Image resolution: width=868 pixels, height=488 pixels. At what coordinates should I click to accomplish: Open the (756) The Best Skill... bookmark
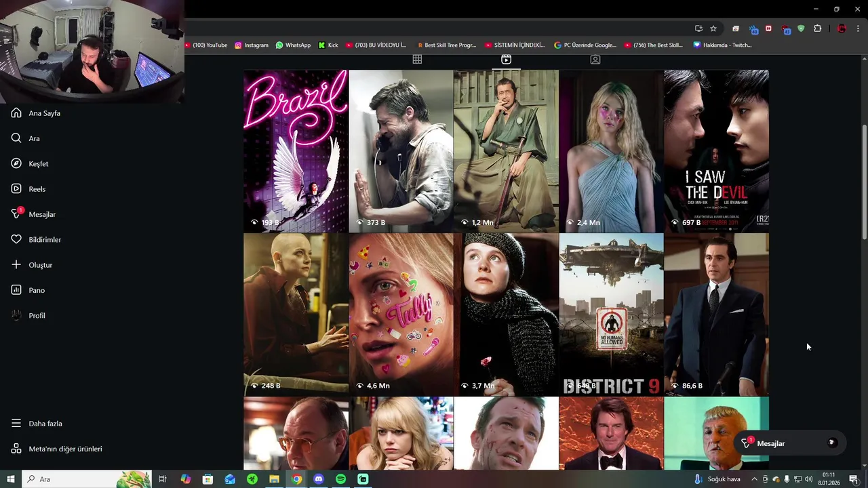pos(654,45)
